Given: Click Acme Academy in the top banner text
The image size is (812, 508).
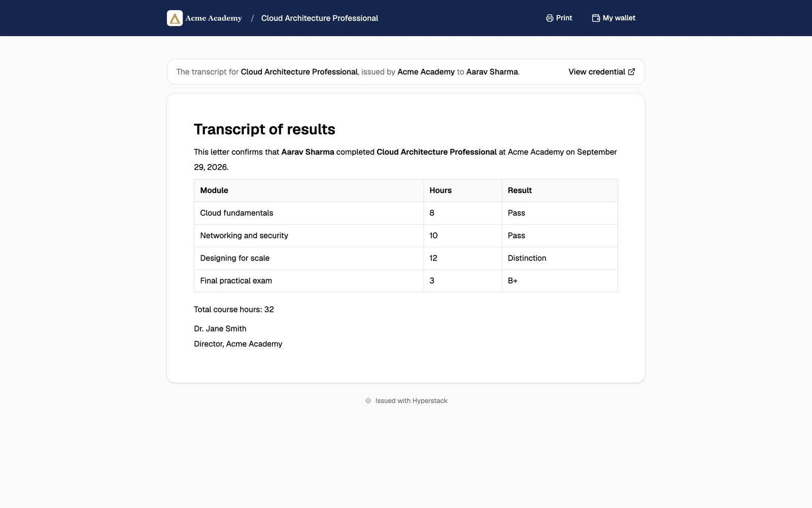Looking at the screenshot, I should pos(426,72).
